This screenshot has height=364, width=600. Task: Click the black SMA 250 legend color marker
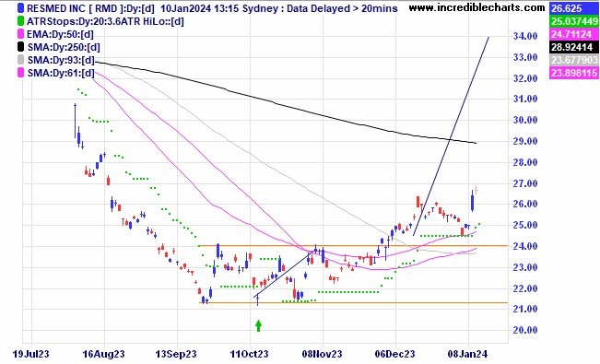point(20,47)
